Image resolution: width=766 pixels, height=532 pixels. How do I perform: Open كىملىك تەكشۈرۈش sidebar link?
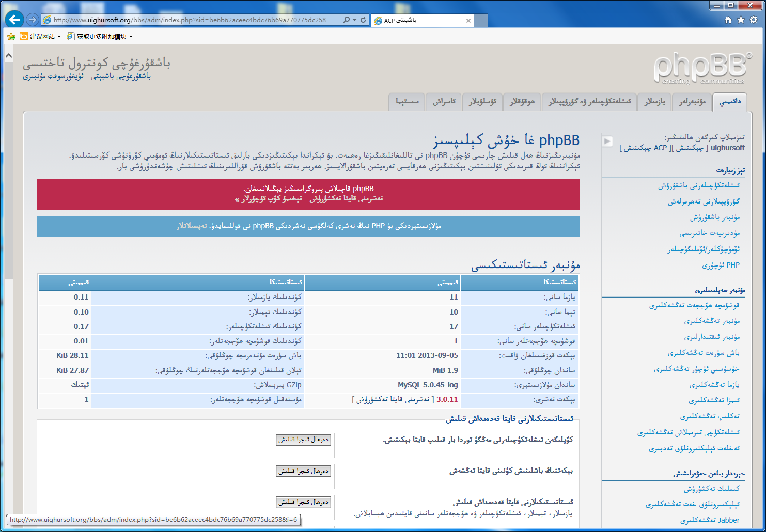coord(712,488)
